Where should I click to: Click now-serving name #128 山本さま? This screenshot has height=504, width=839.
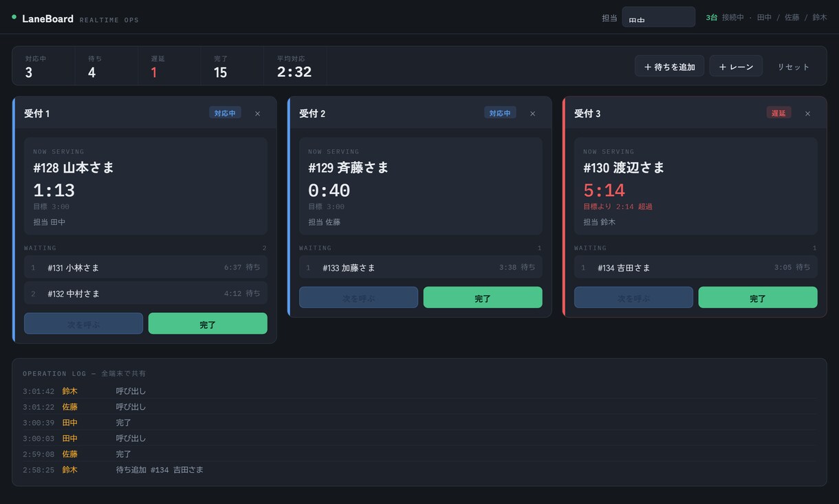tap(74, 168)
